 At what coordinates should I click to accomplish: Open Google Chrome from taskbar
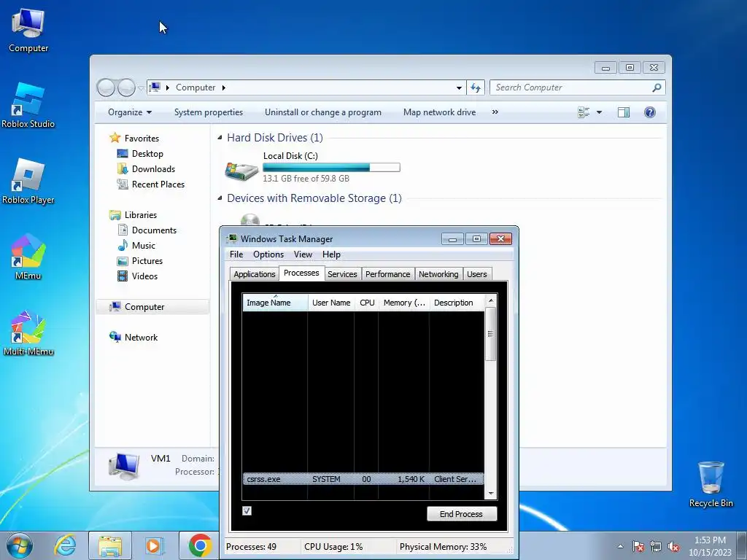tap(200, 545)
